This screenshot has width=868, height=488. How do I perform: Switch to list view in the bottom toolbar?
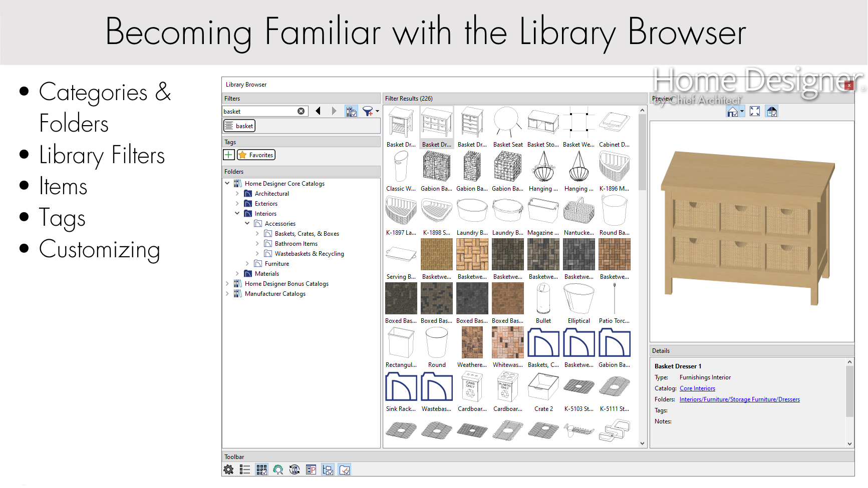tap(245, 469)
